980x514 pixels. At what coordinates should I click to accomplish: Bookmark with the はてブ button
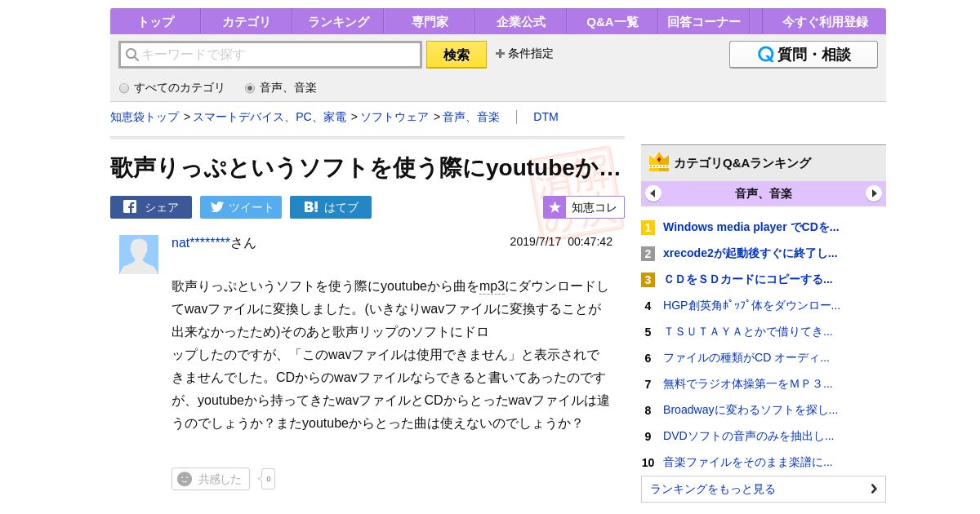tap(331, 207)
